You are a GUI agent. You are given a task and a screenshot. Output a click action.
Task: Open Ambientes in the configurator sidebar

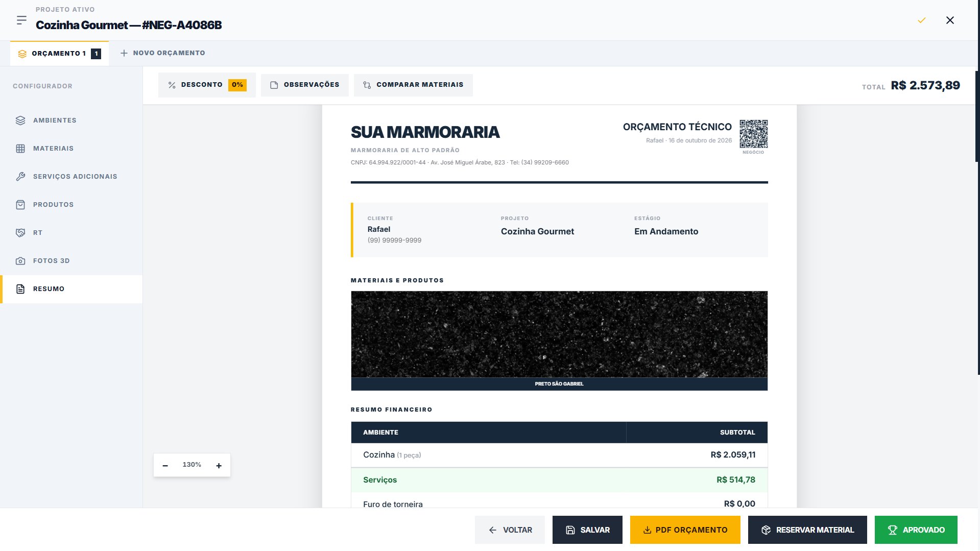(x=71, y=121)
